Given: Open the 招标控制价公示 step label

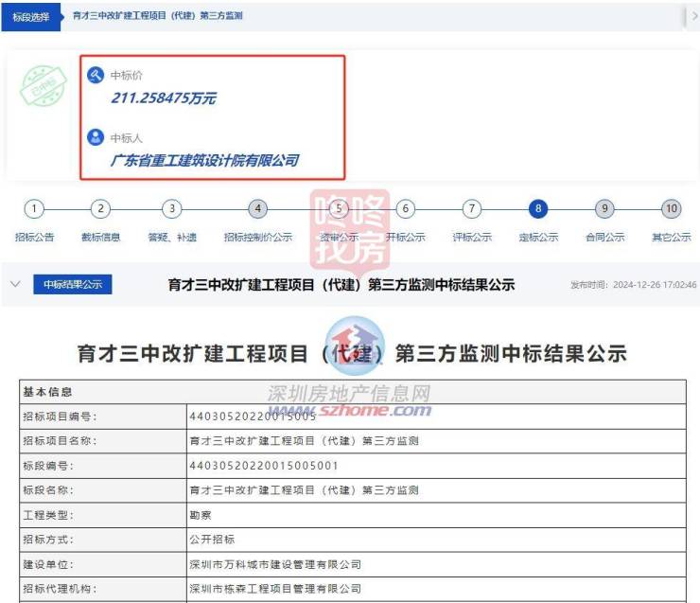Looking at the screenshot, I should tap(258, 238).
